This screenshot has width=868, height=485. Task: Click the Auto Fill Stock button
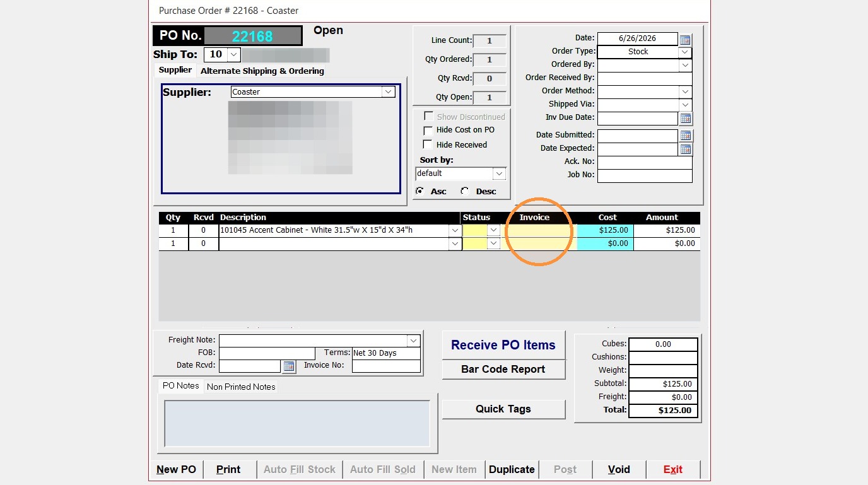300,469
